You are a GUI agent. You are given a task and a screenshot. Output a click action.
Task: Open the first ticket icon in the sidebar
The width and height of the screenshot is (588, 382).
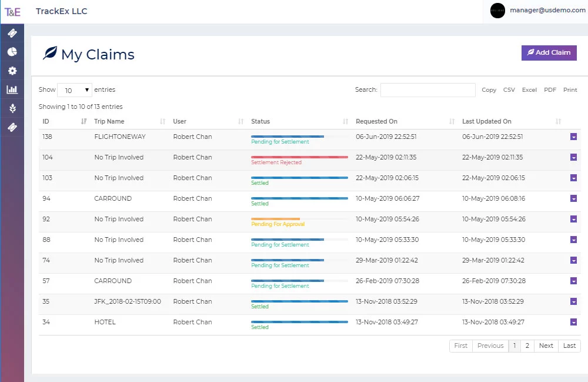[x=12, y=34]
